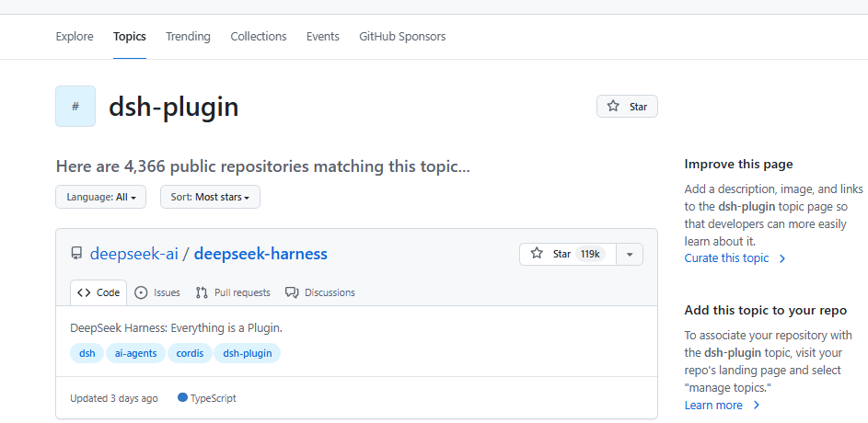Click the 'Everything is a Plugin' description
Screen dimensions: 868x423
tap(177, 328)
